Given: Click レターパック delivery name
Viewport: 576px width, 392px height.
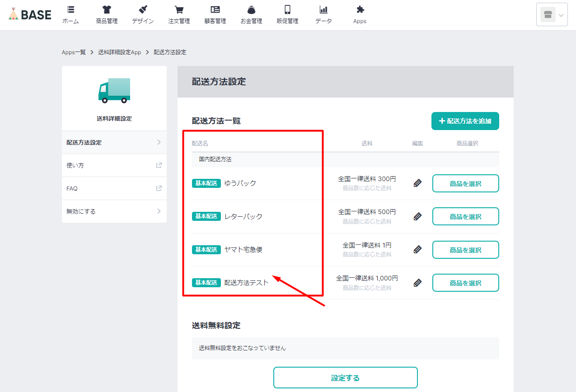Looking at the screenshot, I should tap(244, 216).
